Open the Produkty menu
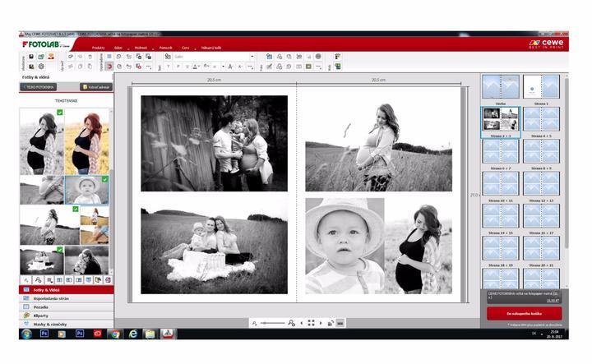The width and height of the screenshot is (592, 364). (99, 48)
